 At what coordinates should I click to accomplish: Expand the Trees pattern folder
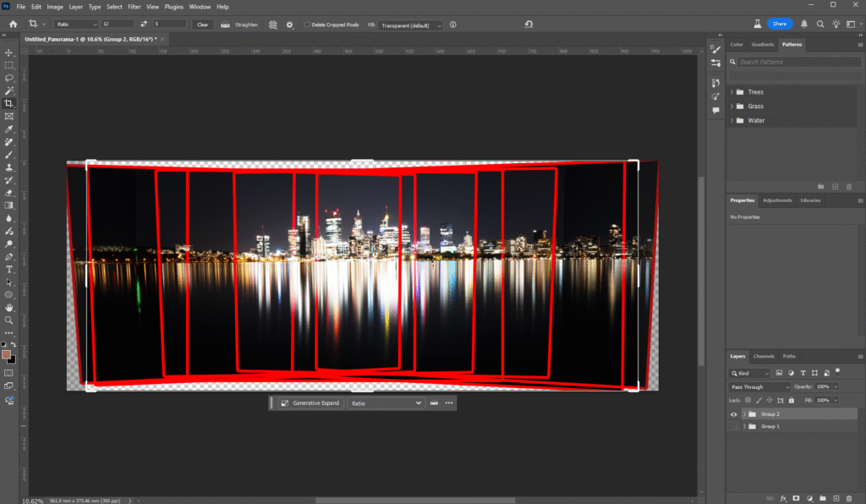coord(732,92)
